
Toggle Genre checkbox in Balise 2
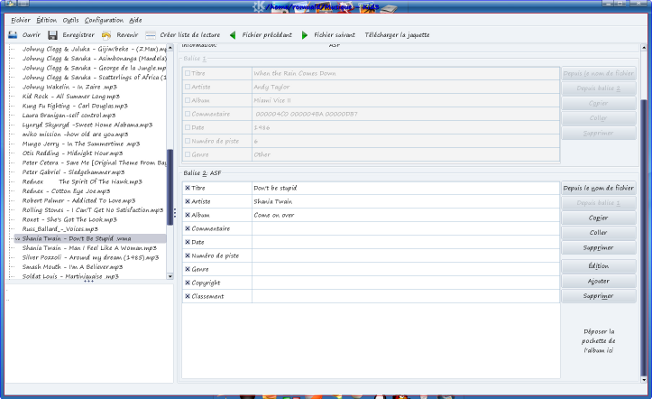188,269
